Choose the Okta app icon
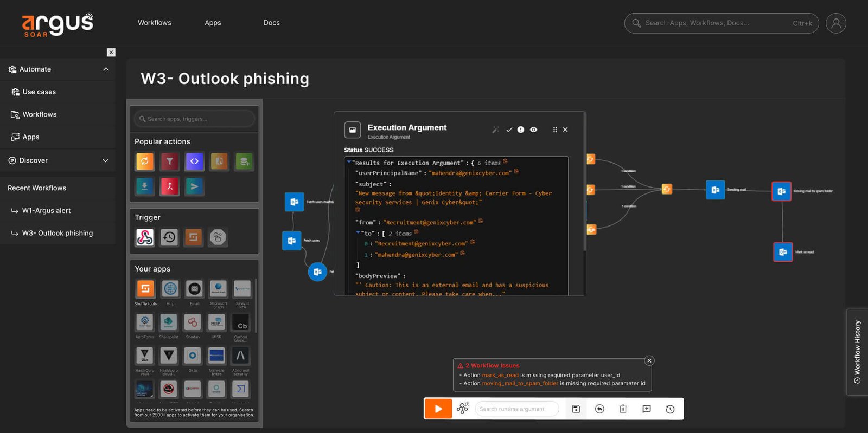 tap(192, 356)
